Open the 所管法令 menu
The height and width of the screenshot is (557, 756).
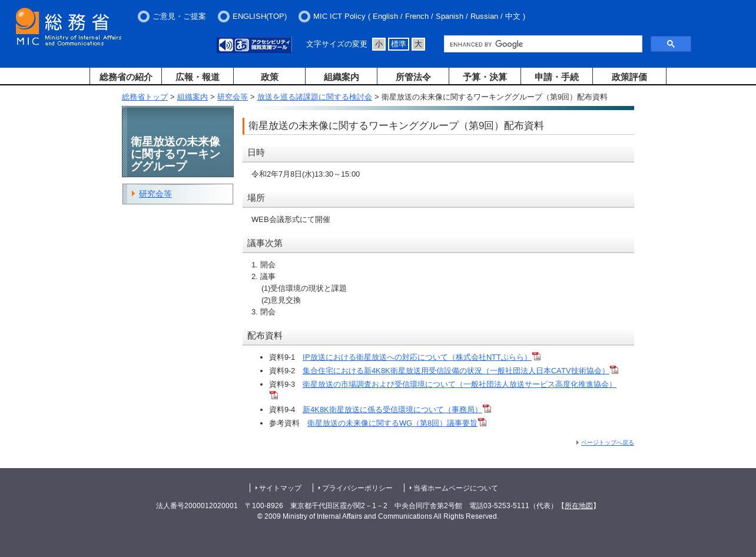[x=413, y=77]
